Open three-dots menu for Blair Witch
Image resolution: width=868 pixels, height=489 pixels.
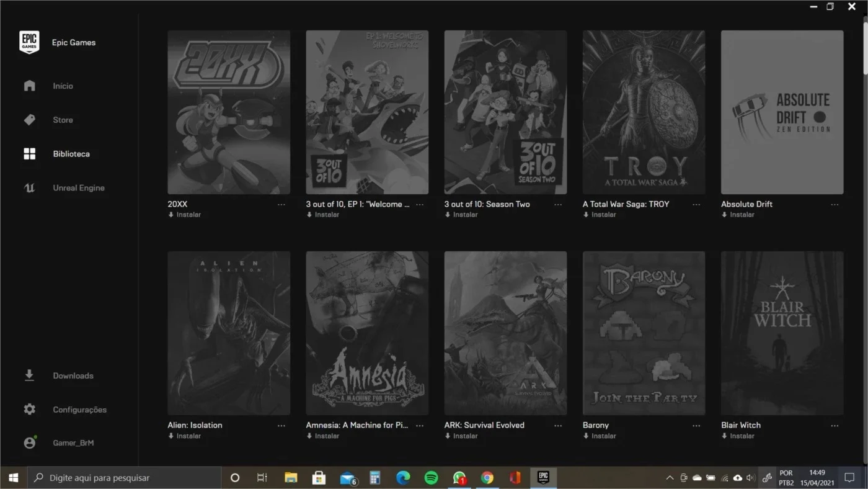[x=835, y=426]
